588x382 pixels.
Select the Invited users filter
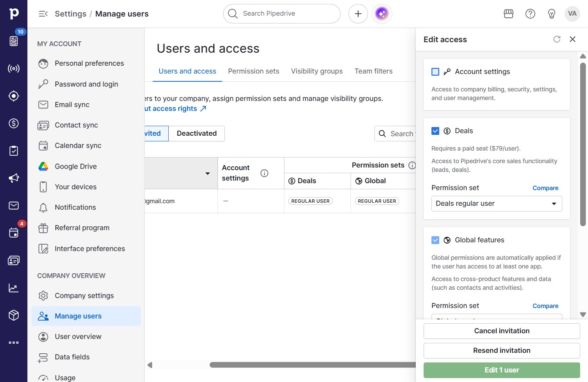tap(156, 134)
